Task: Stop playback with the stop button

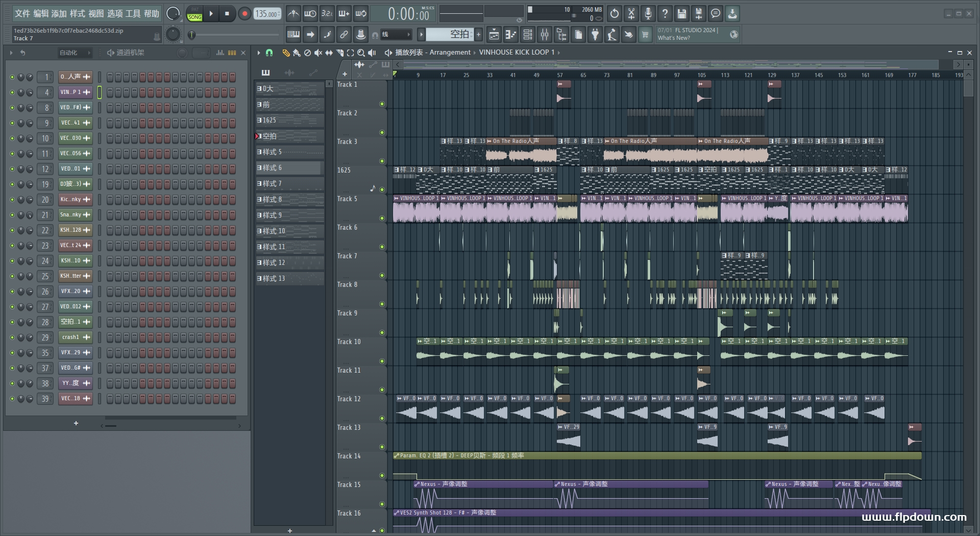Action: coord(227,14)
